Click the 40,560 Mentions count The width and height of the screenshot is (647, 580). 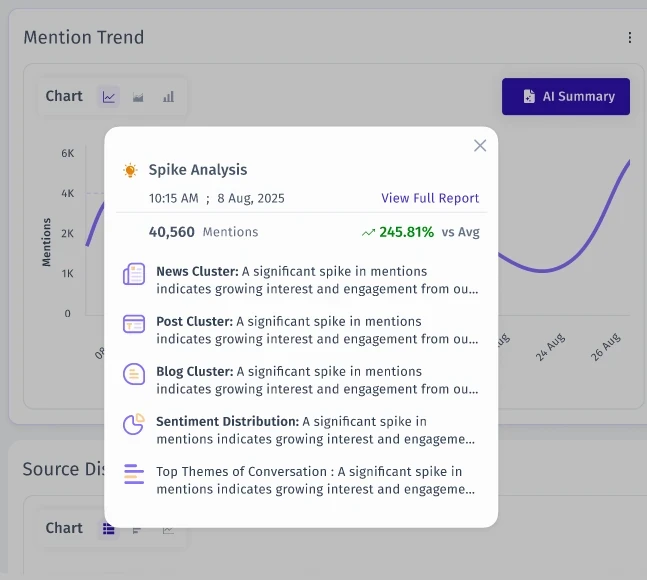203,232
